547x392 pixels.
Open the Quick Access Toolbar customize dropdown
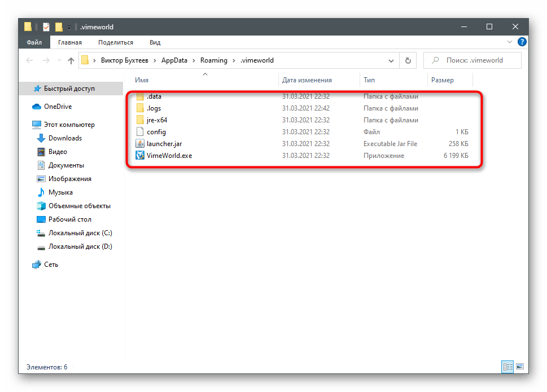69,28
